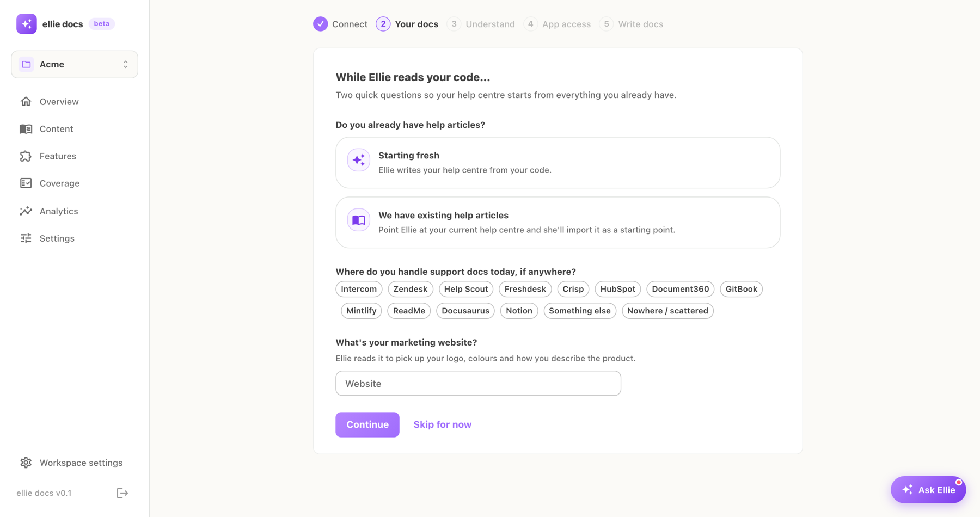Click the Settings sliders icon
Screen dimensions: 980x517
(26, 238)
